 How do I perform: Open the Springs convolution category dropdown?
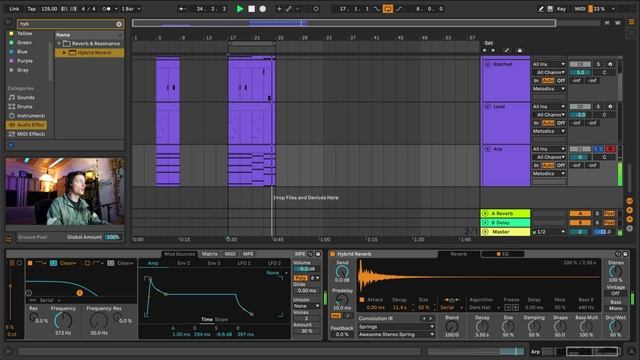click(x=396, y=327)
